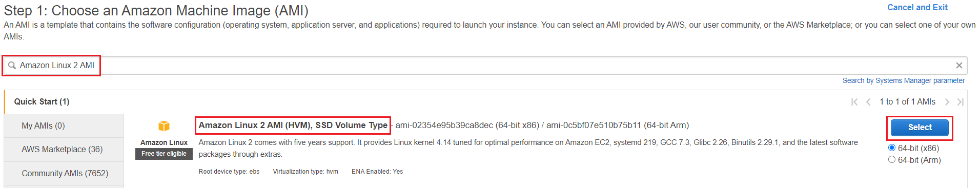Click the Amazon Linux 2 AMI (HVM) title

293,125
